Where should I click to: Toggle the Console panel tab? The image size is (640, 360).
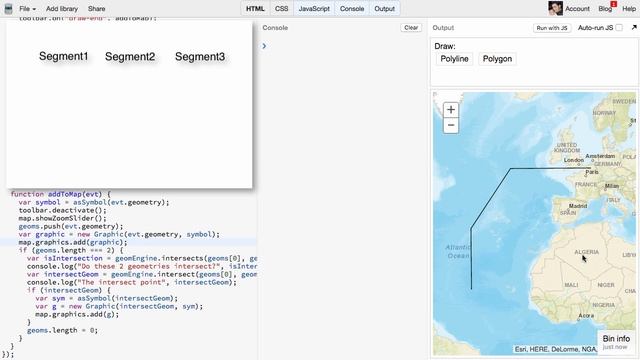(352, 9)
